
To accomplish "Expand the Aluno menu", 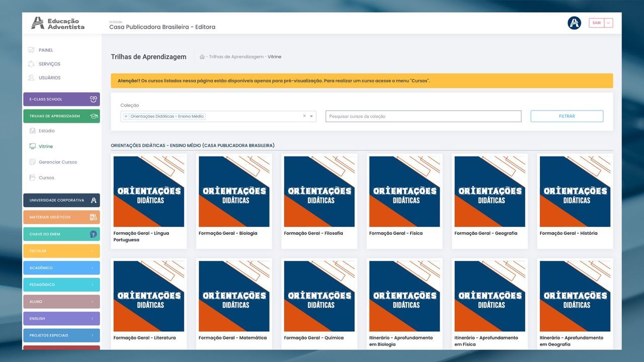I will pos(61,302).
